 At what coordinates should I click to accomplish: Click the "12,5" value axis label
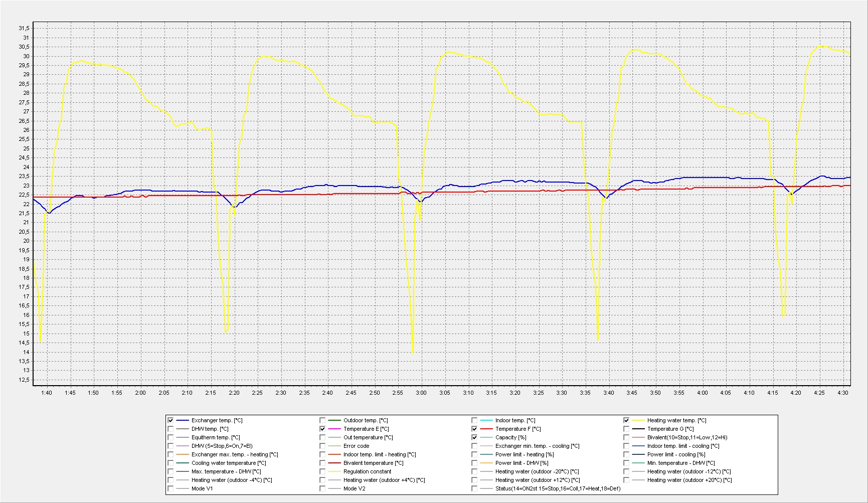coord(24,380)
